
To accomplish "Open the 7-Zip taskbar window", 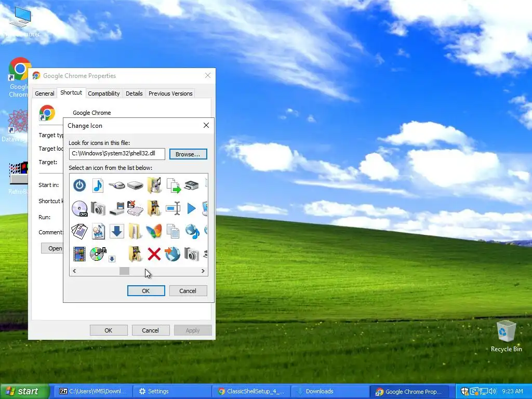I will pyautogui.click(x=92, y=391).
